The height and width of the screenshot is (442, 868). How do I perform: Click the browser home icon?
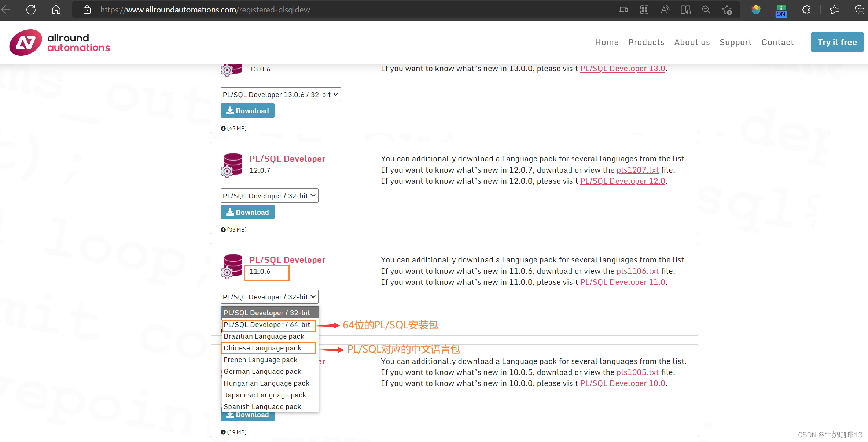(x=56, y=10)
